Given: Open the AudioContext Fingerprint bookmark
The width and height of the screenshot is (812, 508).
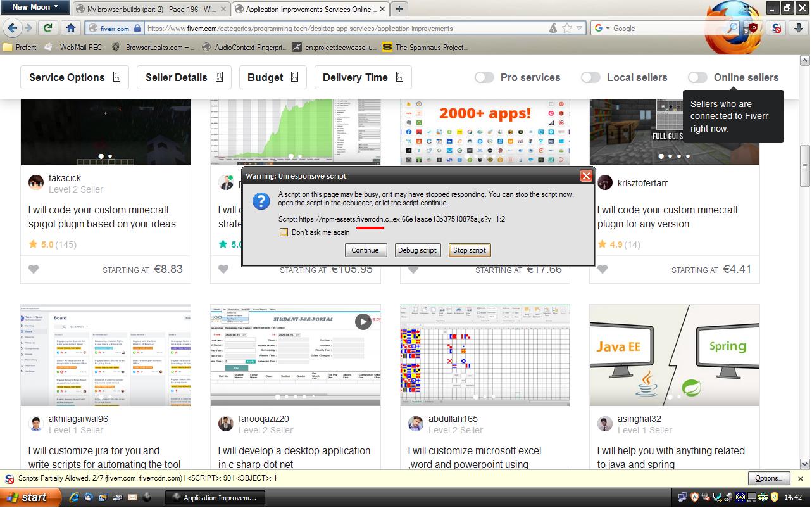Looking at the screenshot, I should pyautogui.click(x=243, y=47).
